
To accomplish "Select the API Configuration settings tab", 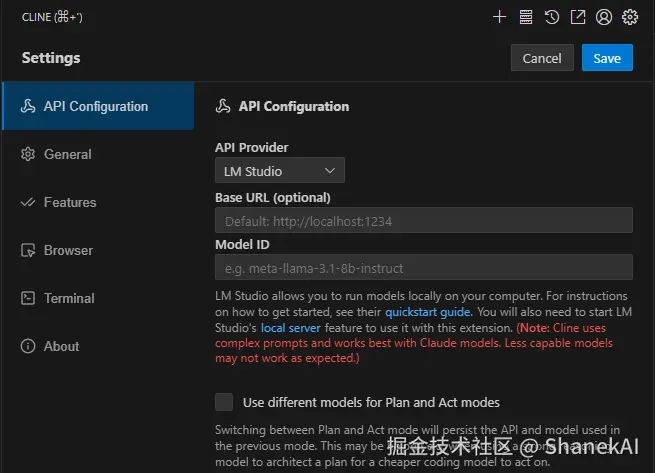I will [98, 106].
